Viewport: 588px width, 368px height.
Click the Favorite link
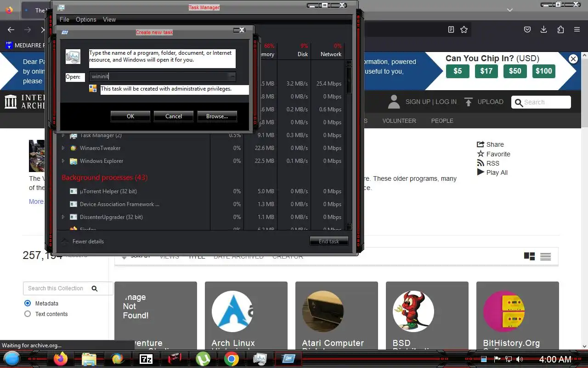coord(493,154)
